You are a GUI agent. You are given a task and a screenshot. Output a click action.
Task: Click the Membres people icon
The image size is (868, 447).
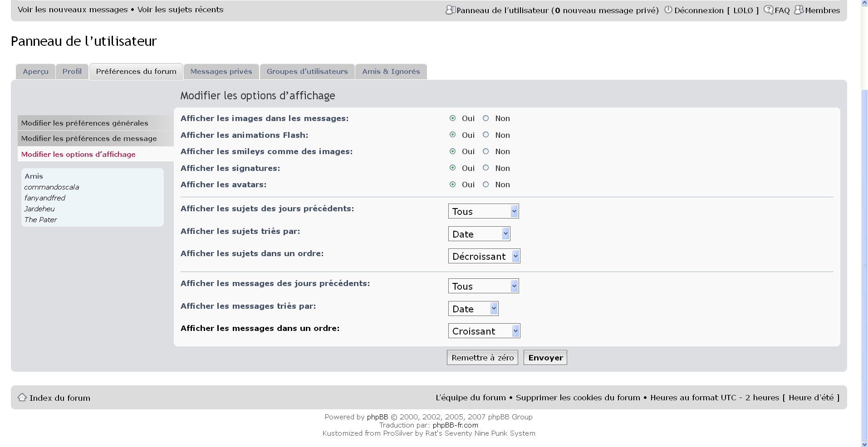tap(799, 10)
